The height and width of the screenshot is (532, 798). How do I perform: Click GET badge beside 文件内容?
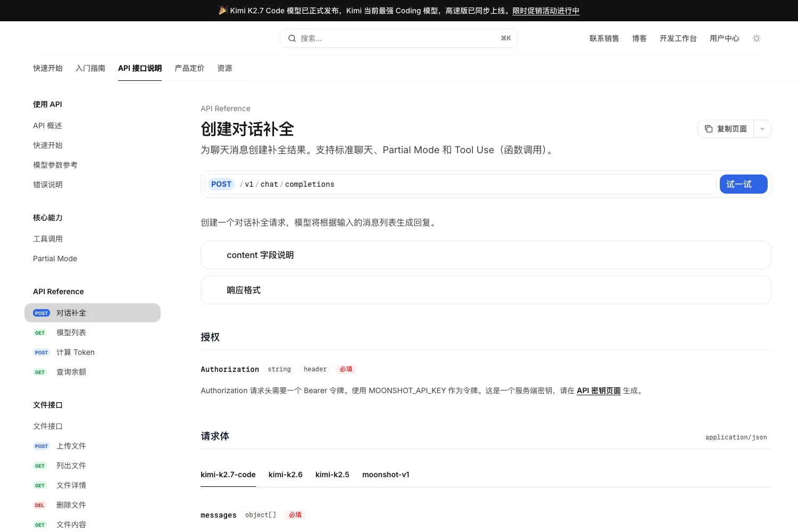[40, 525]
